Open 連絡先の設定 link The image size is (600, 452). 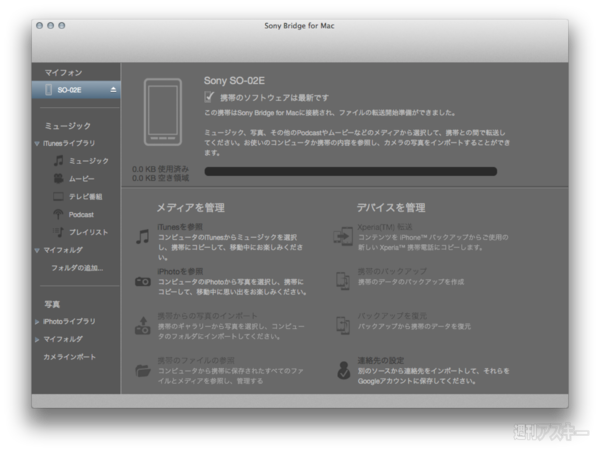coord(381,360)
